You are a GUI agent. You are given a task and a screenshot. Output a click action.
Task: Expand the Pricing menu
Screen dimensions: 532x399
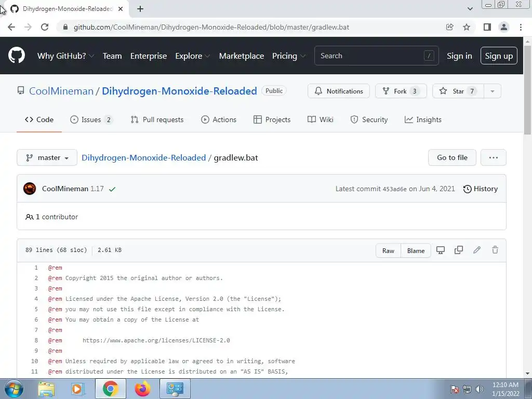tap(289, 56)
